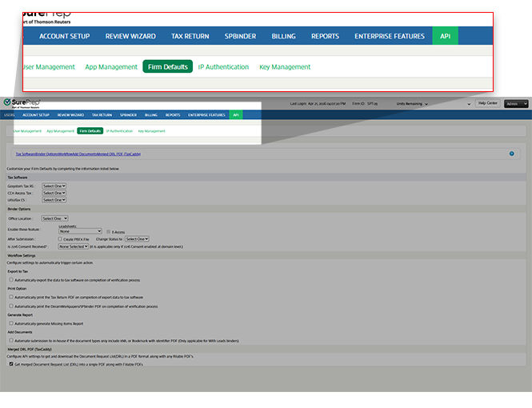Open the UltraTax CS Select One dropdown
The height and width of the screenshot is (408, 532).
54,200
